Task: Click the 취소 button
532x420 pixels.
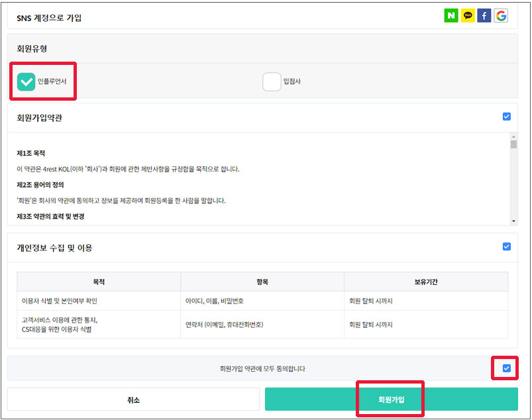Action: point(133,399)
